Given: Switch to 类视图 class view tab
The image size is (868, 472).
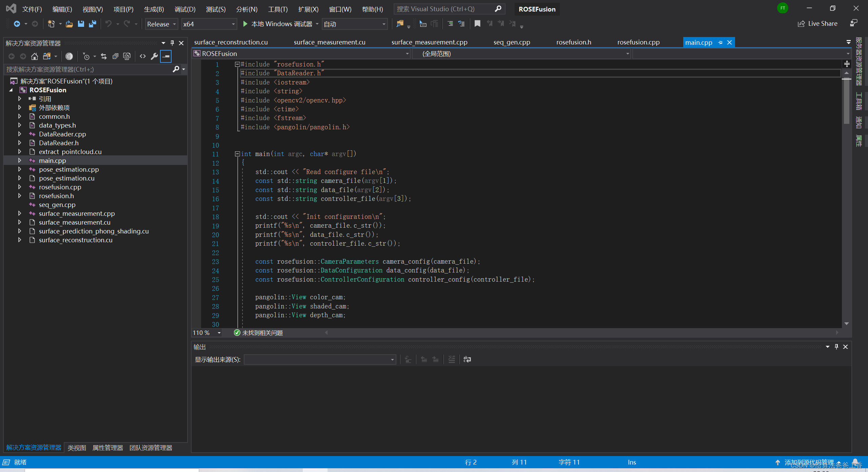Looking at the screenshot, I should [x=77, y=448].
